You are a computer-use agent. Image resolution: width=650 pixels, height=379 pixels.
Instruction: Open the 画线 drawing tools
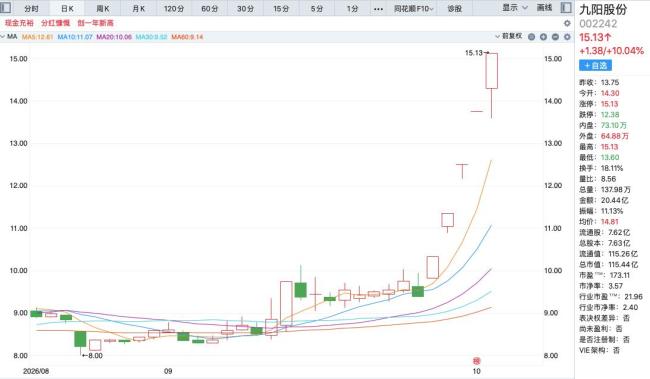tap(544, 7)
